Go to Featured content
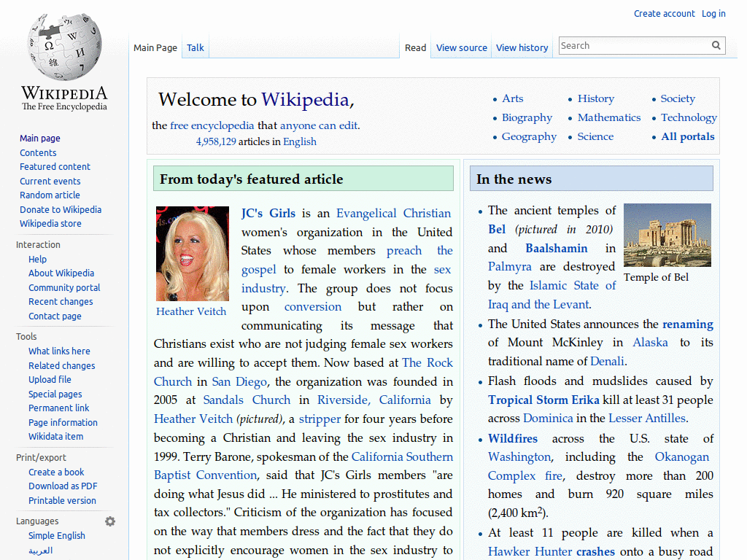747x560 pixels. pyautogui.click(x=55, y=167)
